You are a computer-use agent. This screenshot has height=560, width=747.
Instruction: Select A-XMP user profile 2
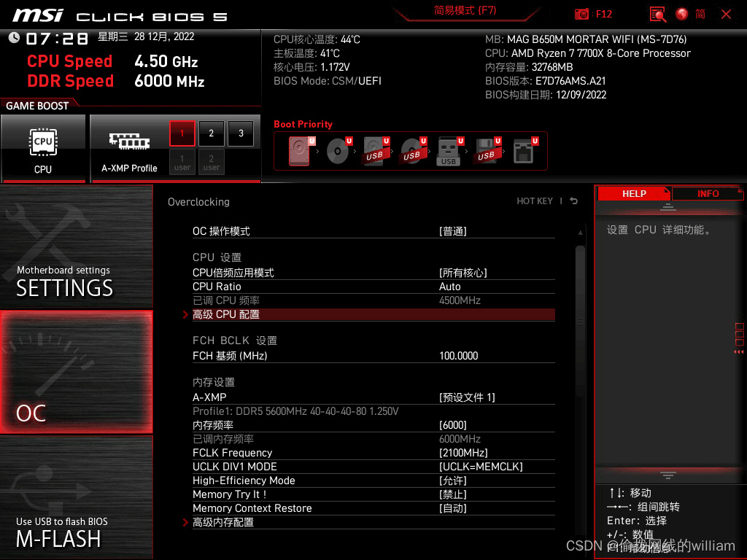pyautogui.click(x=211, y=162)
